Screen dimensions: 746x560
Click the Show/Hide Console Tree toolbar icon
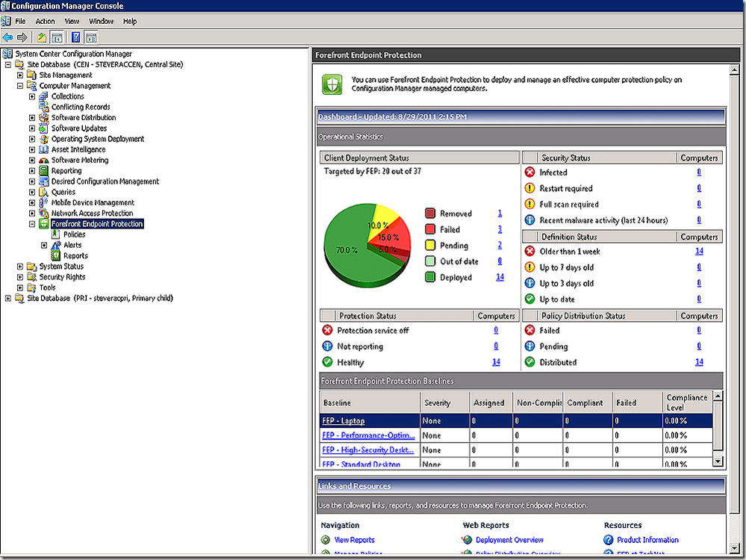[57, 37]
